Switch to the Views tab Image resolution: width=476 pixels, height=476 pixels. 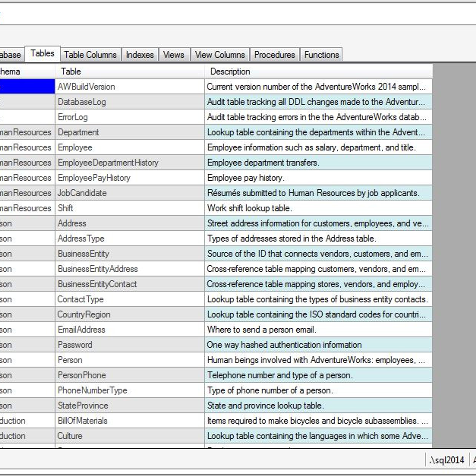[174, 55]
